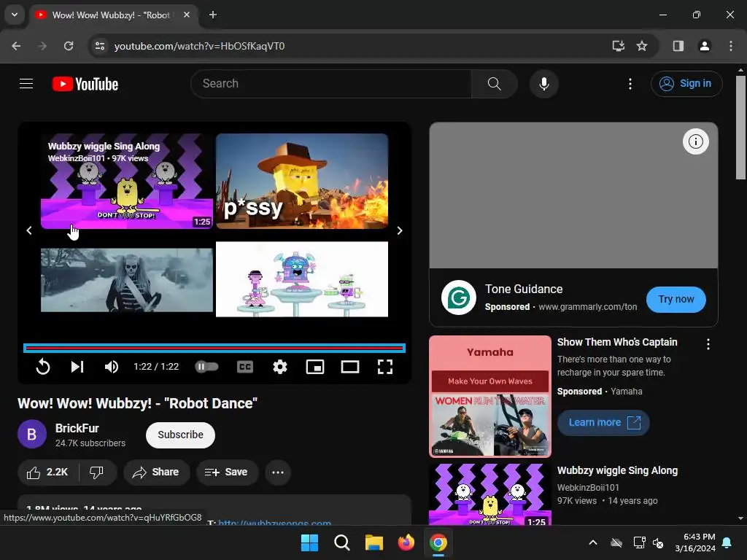The image size is (747, 560).
Task: Open the clock and date panel
Action: tap(695, 542)
